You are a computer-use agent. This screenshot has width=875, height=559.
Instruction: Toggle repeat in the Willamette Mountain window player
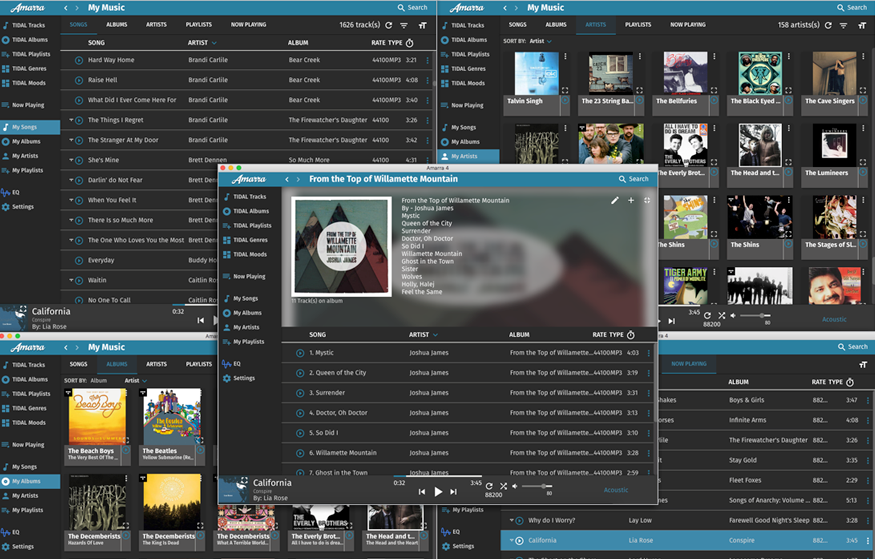coord(489,486)
